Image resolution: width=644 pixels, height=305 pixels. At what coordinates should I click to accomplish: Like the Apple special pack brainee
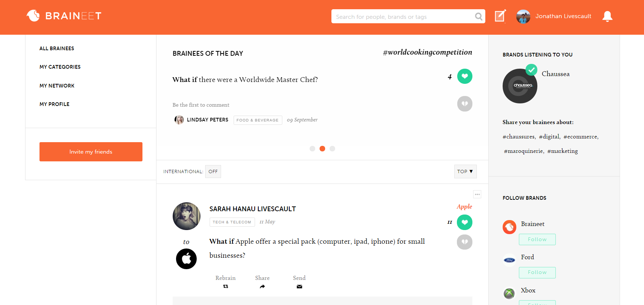click(465, 222)
